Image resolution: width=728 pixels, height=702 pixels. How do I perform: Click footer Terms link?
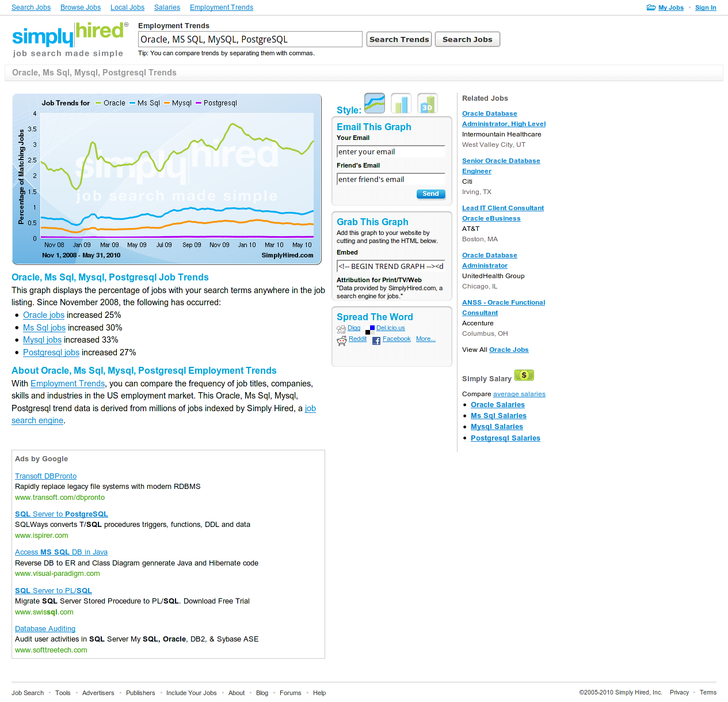(708, 692)
